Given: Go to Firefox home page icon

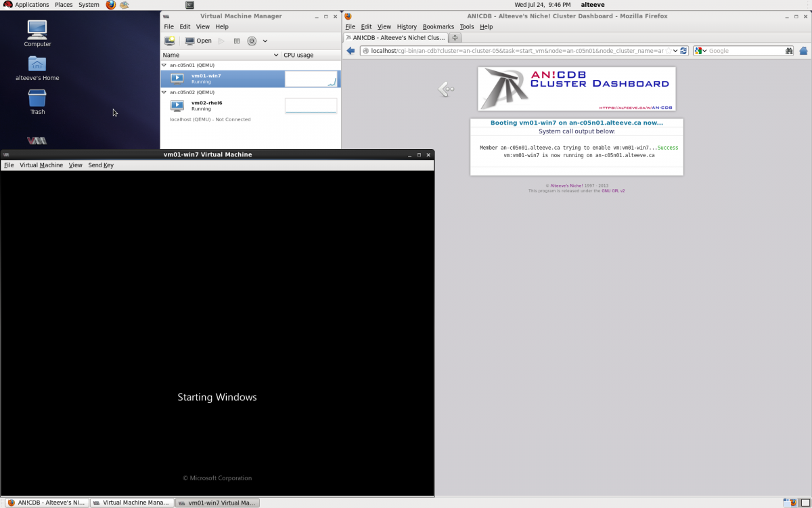Looking at the screenshot, I should click(x=803, y=51).
